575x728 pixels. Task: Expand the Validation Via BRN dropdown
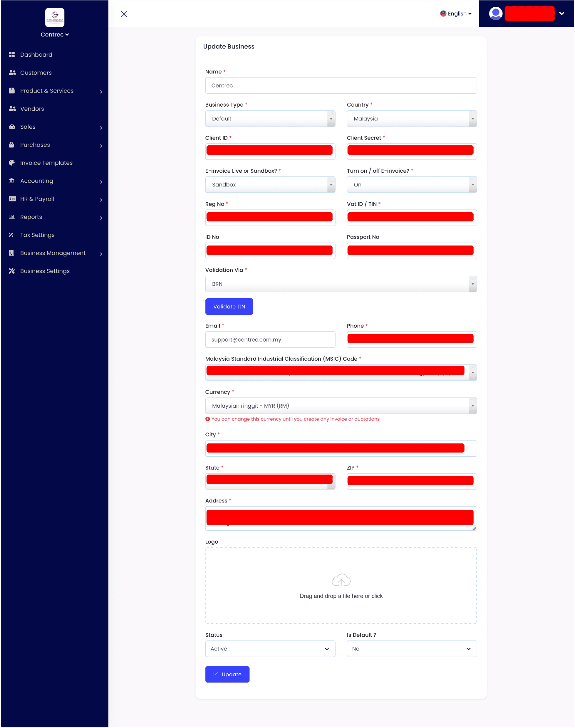click(x=341, y=284)
